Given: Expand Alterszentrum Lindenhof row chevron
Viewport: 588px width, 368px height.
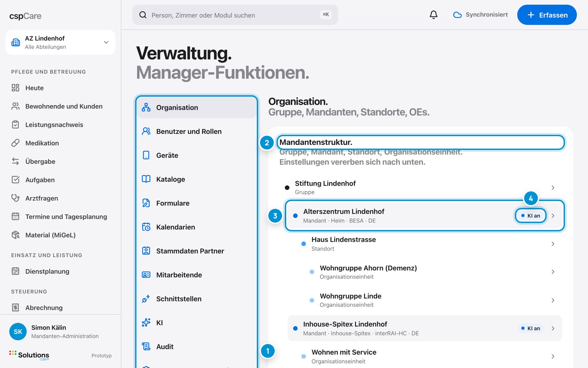Looking at the screenshot, I should coord(553,216).
